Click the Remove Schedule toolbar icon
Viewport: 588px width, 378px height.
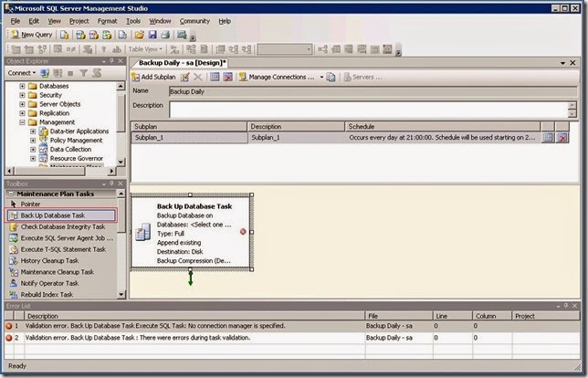click(x=227, y=77)
